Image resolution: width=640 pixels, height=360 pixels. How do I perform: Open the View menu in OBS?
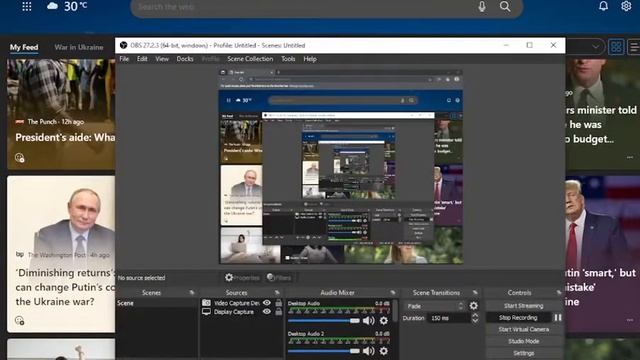pos(162,59)
